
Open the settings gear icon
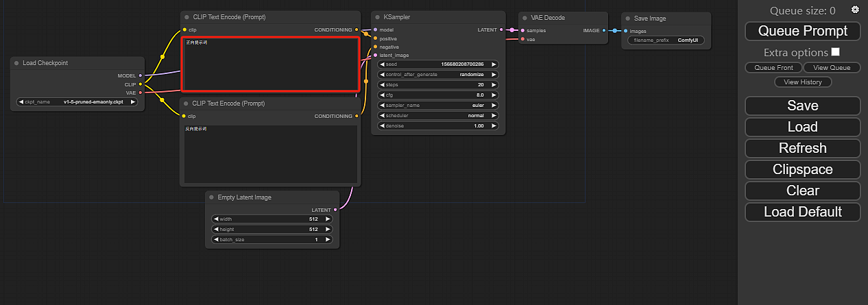tap(854, 10)
